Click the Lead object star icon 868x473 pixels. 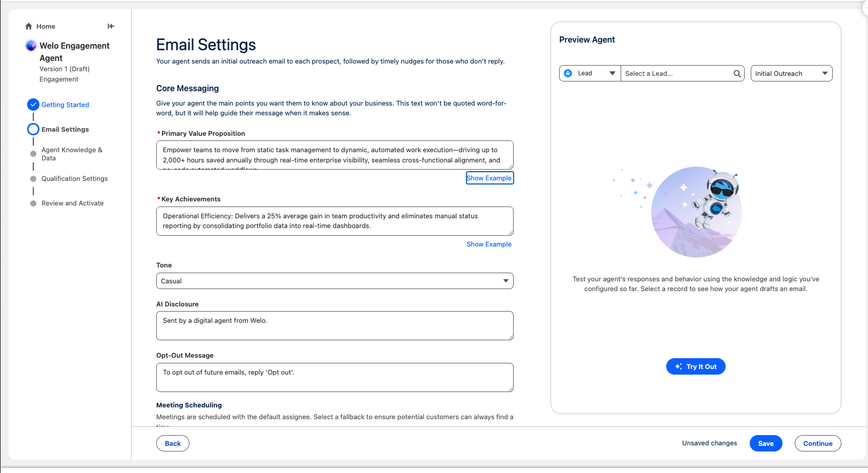coord(568,73)
